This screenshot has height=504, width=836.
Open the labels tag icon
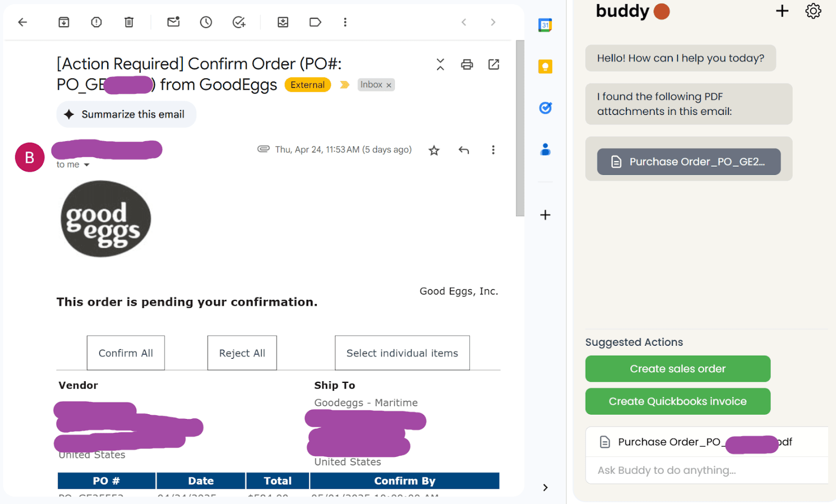click(315, 22)
